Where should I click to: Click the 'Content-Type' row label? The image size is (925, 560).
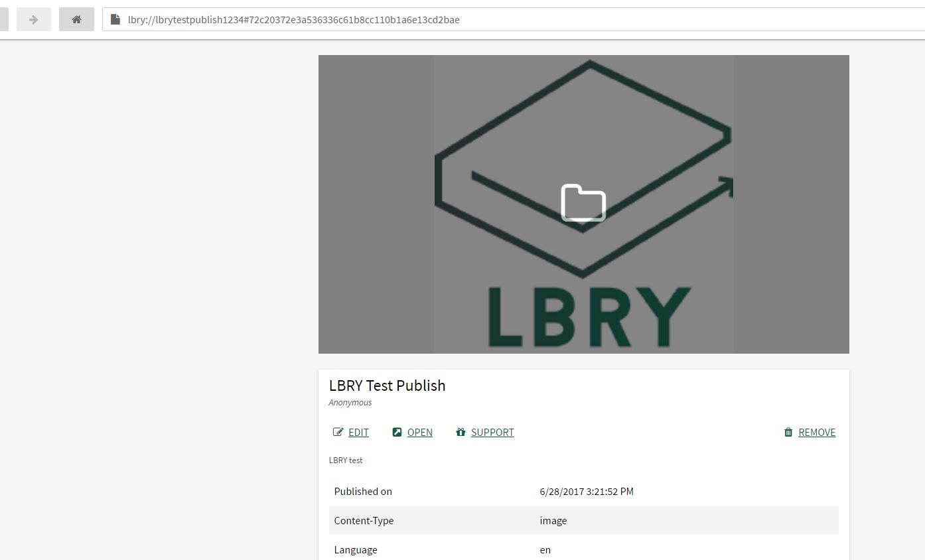point(364,521)
